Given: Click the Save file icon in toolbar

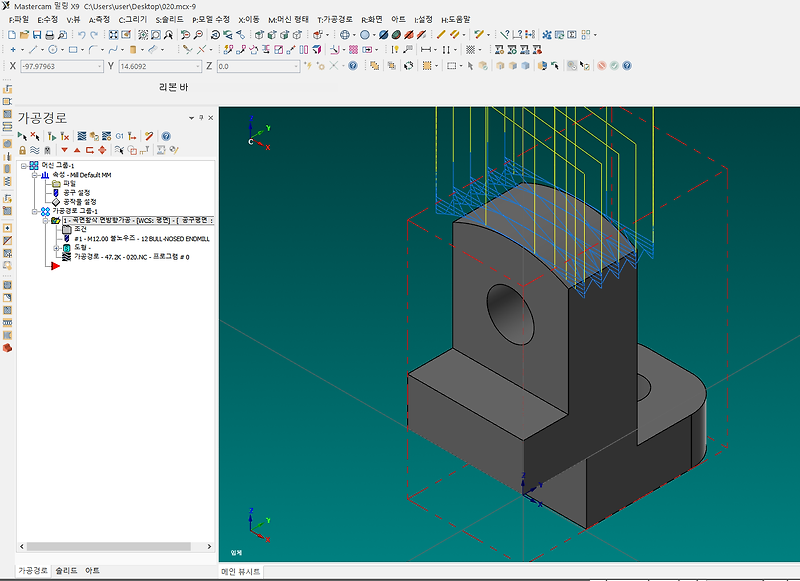Looking at the screenshot, I should [x=36, y=34].
